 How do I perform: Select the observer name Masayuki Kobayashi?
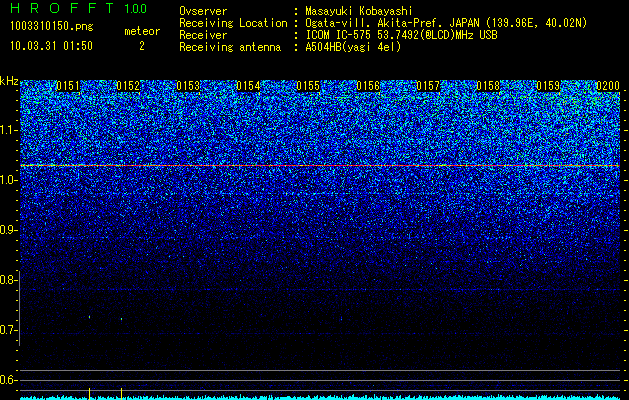pyautogui.click(x=359, y=11)
